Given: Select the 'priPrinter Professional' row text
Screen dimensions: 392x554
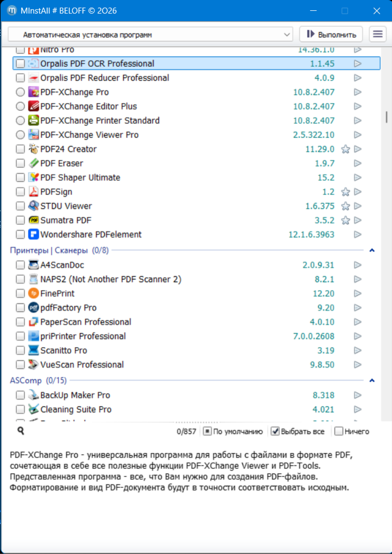Looking at the screenshot, I should [83, 336].
